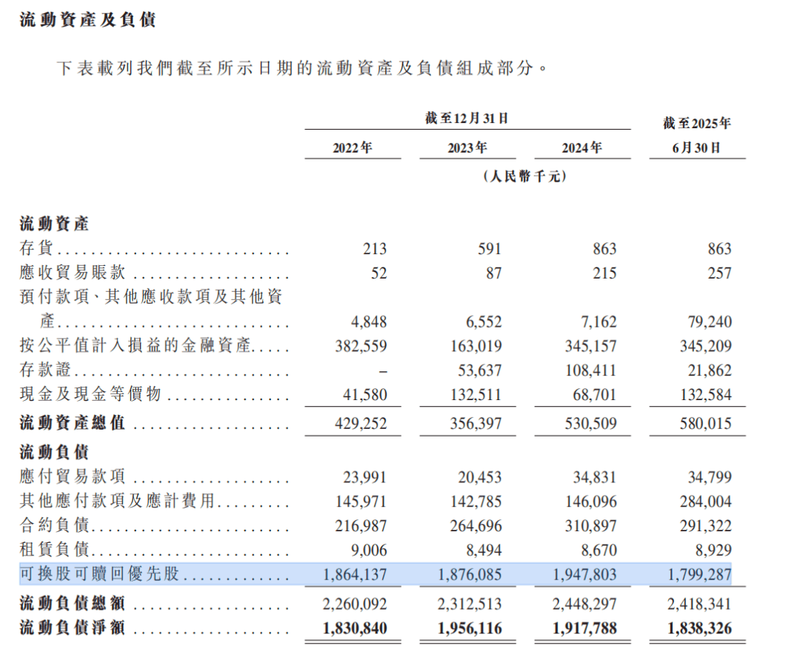Screen dimensions: 800x672
Task: Select the value 1,864,137 in highlighted row
Action: click(356, 574)
